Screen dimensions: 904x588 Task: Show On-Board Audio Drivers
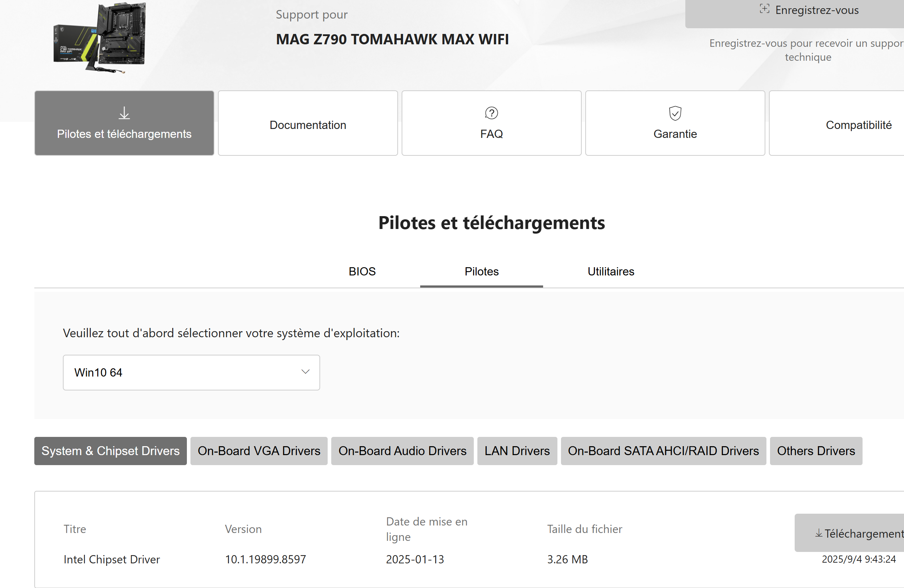click(x=402, y=451)
